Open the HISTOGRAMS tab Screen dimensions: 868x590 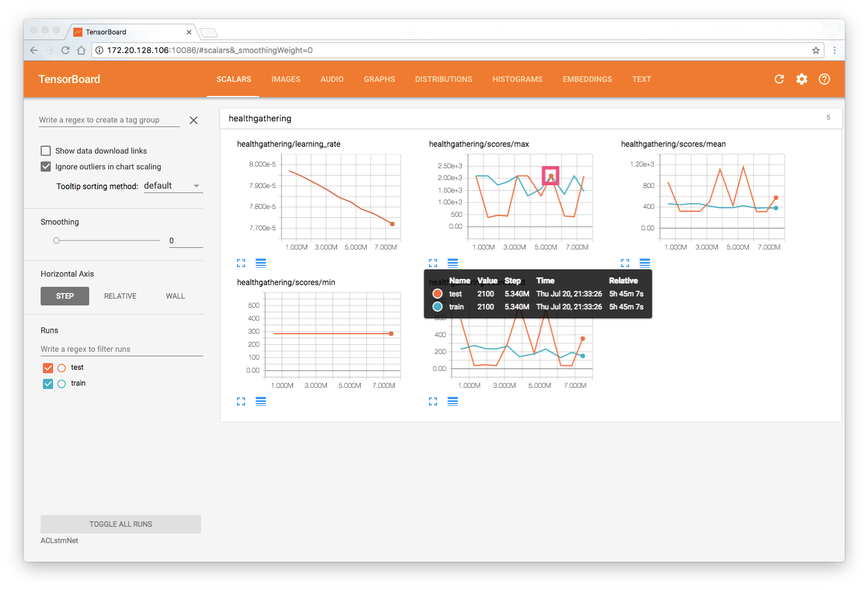click(x=517, y=79)
